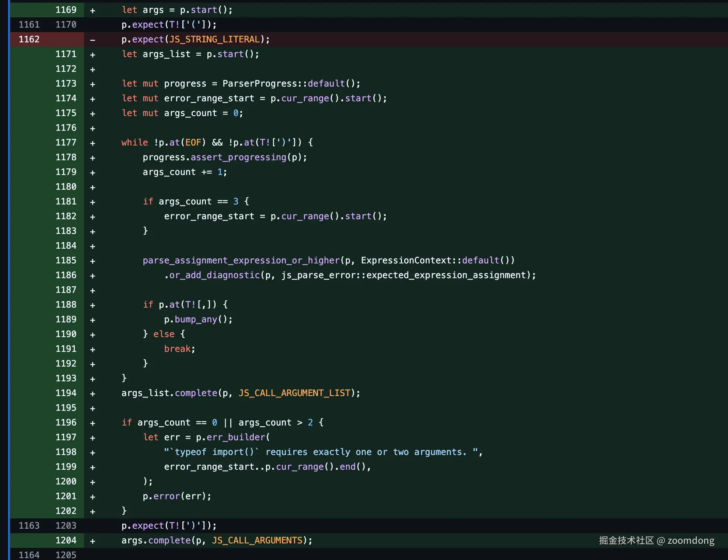The width and height of the screenshot is (728, 560).
Task: Click the typeof import() error message string
Action: coord(321,452)
